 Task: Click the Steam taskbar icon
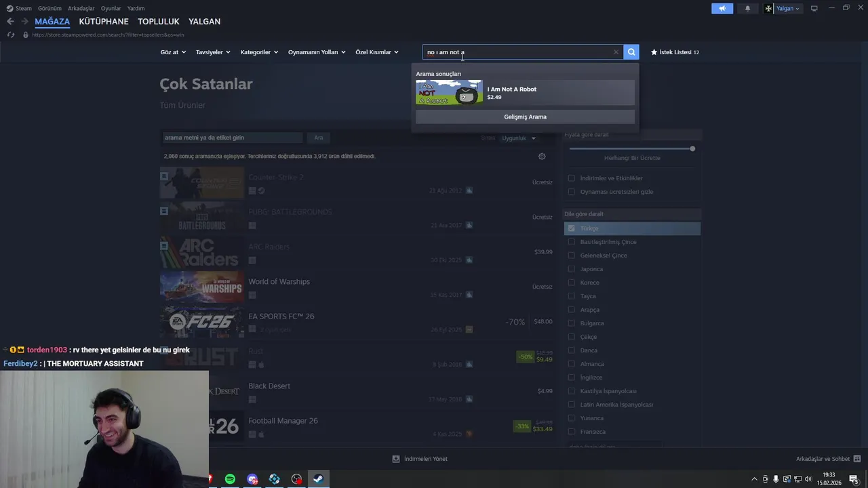pyautogui.click(x=317, y=479)
